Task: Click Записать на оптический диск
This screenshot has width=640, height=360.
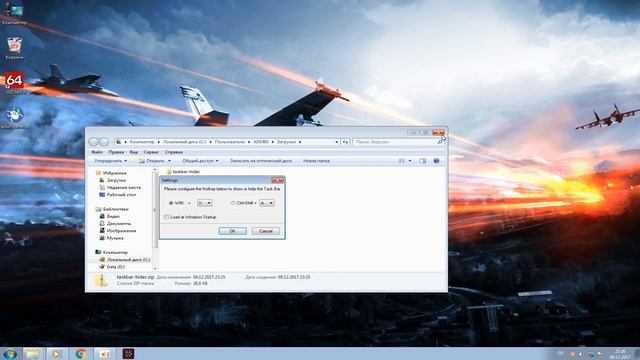Action: 261,161
